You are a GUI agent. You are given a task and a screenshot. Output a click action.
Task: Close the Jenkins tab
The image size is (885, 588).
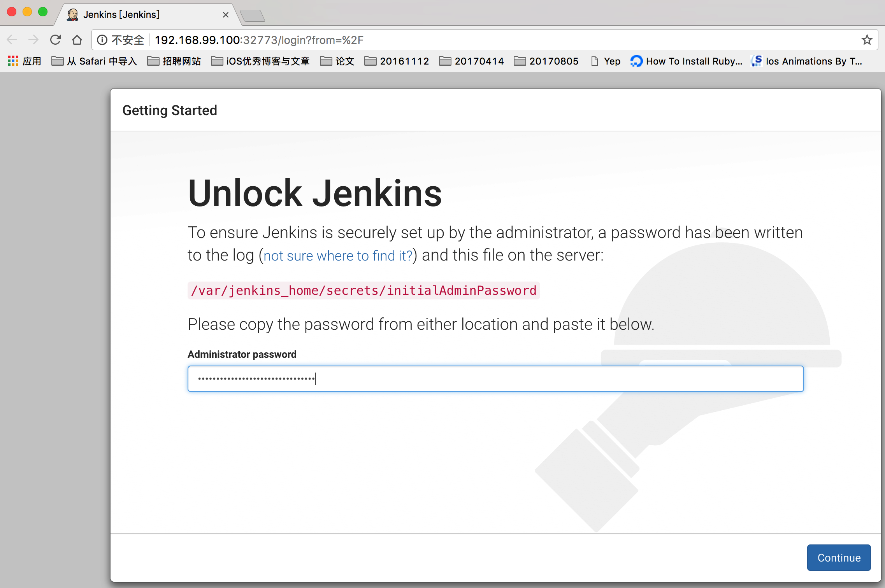tap(225, 15)
